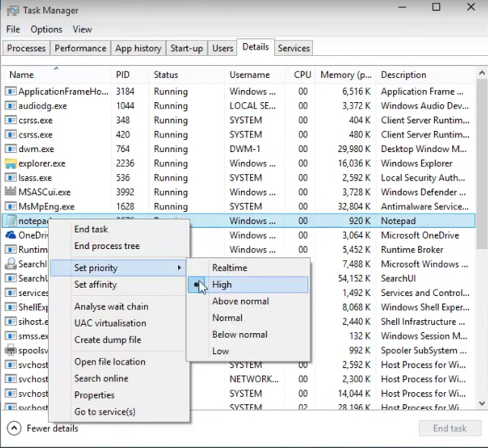Click the SearchIndexer magnifier icon
This screenshot has height=448, width=488.
tap(11, 264)
